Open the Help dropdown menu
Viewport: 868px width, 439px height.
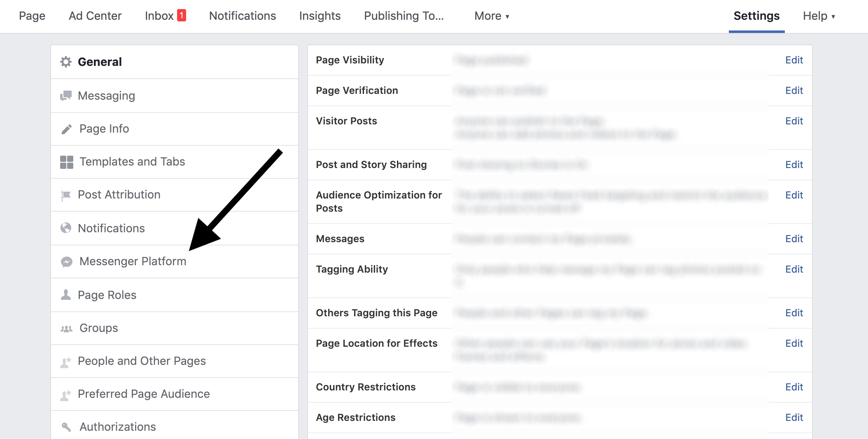point(819,16)
